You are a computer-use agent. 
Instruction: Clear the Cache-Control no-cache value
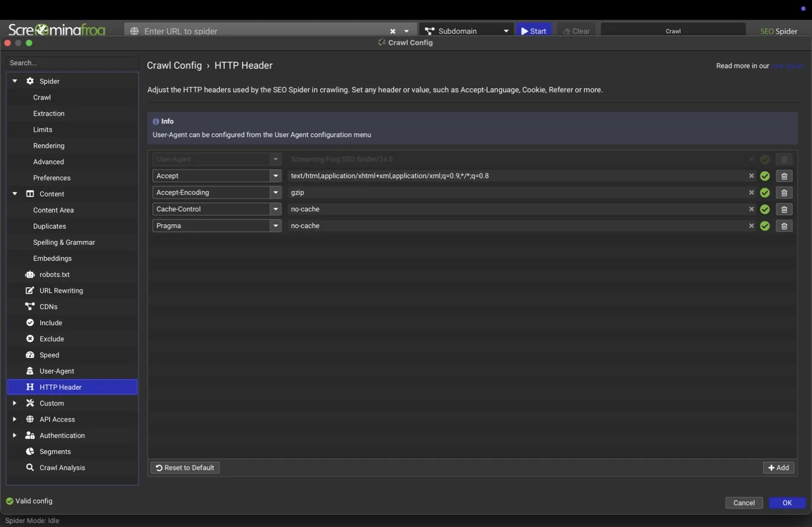[x=752, y=209]
